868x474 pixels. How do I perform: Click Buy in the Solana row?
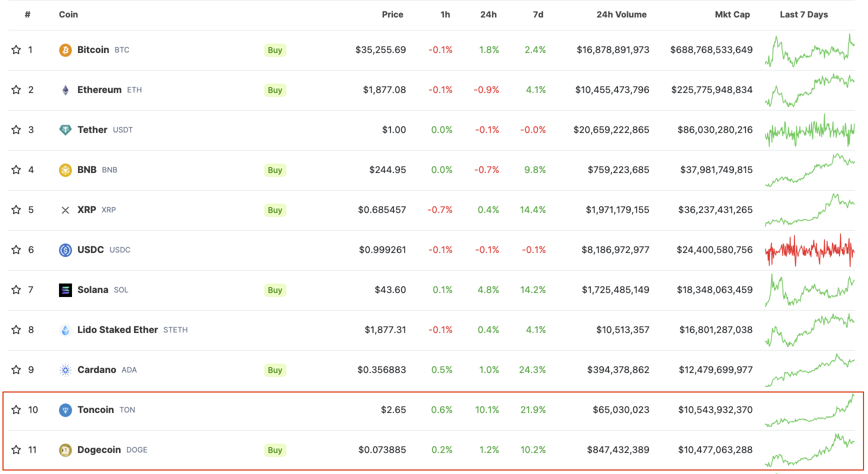(x=275, y=290)
